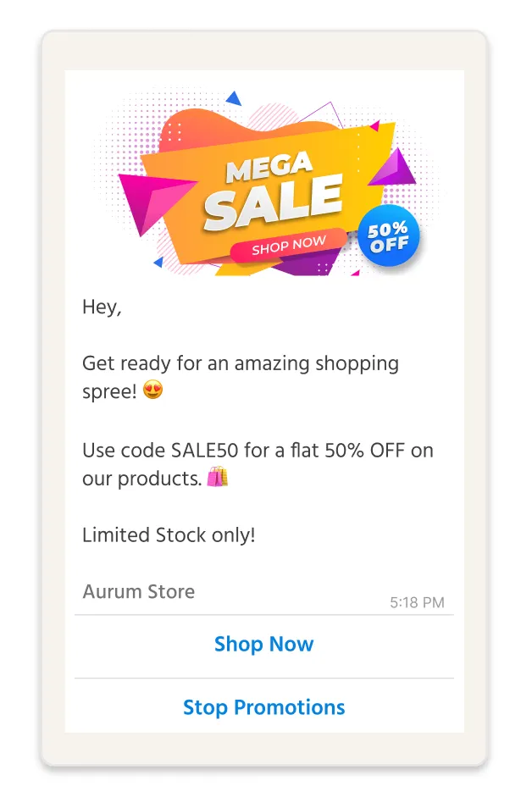532x803 pixels.
Task: Click the shopping bags emoji
Action: 217,476
